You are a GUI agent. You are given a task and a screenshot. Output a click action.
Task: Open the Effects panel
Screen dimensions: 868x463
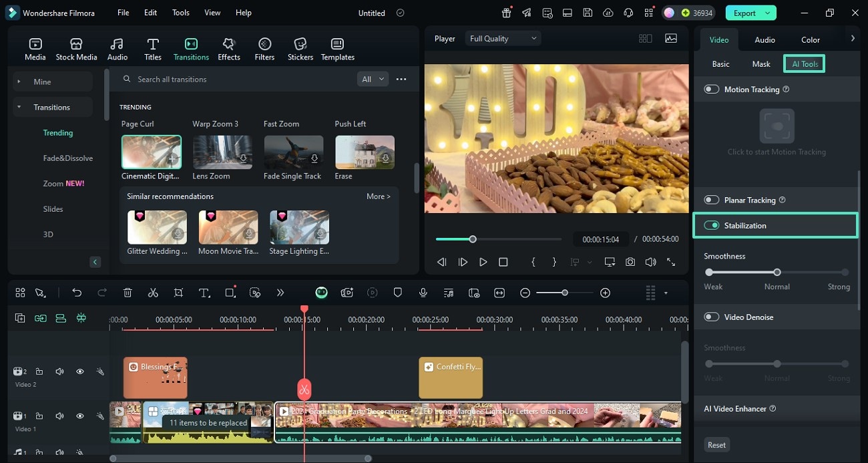pos(229,49)
